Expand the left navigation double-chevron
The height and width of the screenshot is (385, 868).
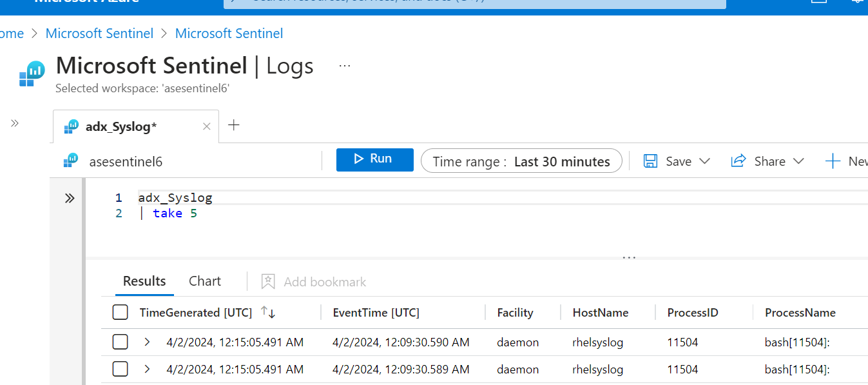pos(15,123)
